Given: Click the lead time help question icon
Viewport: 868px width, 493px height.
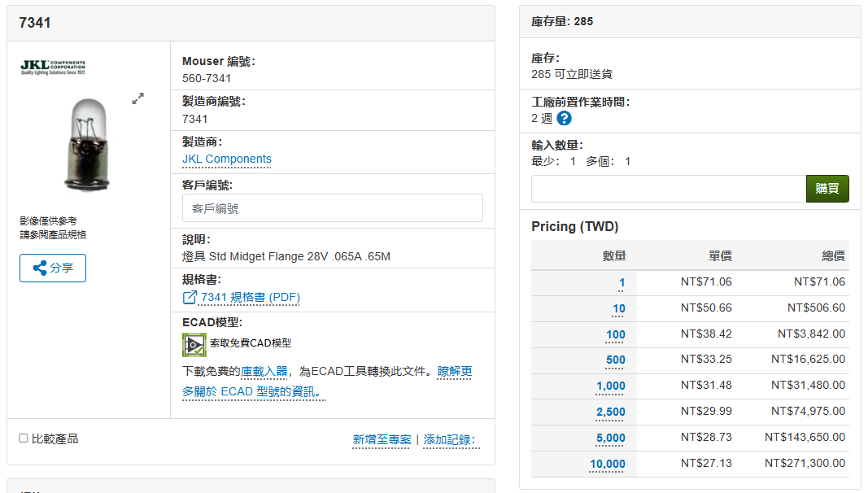Looking at the screenshot, I should pyautogui.click(x=564, y=118).
